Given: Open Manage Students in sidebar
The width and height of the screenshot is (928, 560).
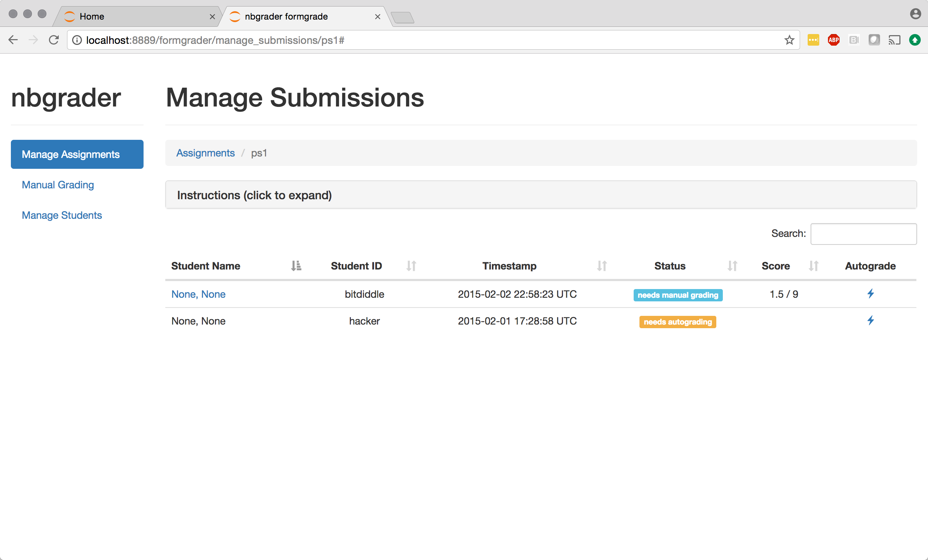Looking at the screenshot, I should click(x=62, y=215).
